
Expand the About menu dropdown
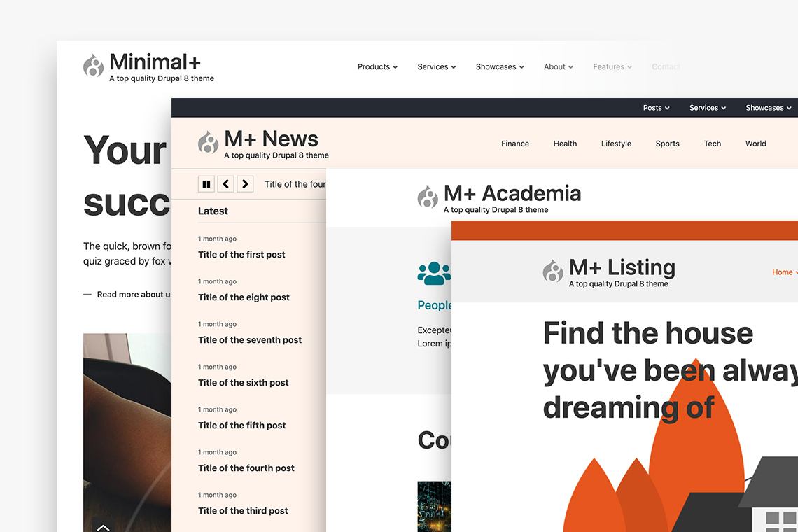[x=558, y=67]
